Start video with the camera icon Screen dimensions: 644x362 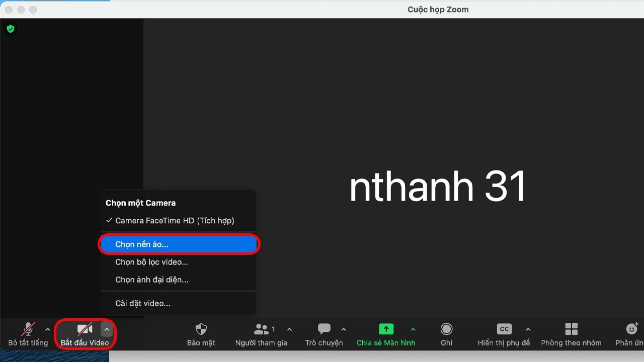coord(85,329)
